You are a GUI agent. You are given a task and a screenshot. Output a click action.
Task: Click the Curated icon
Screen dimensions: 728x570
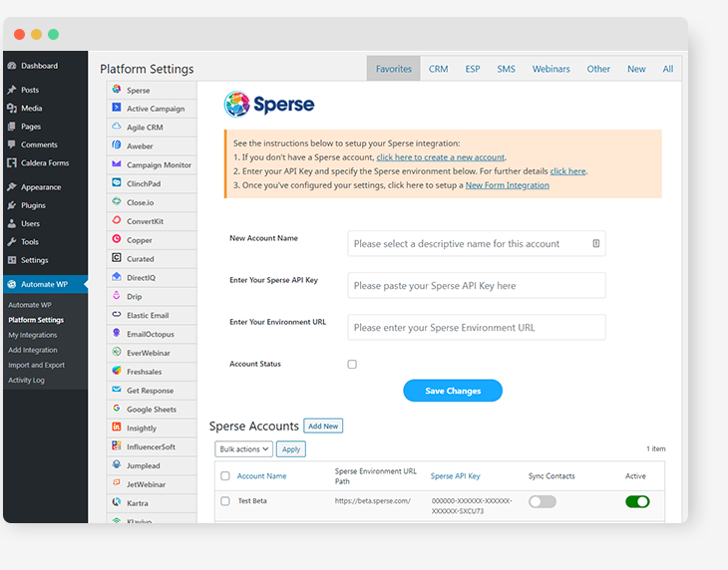[117, 258]
